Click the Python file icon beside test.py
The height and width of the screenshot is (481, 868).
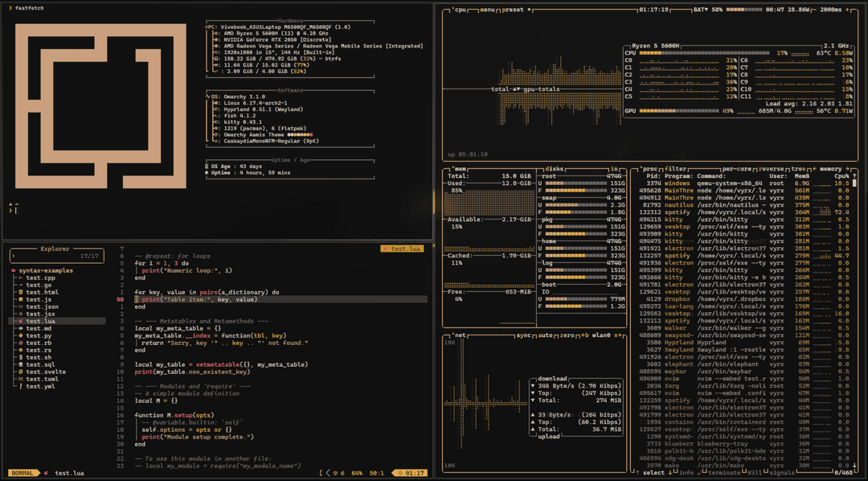click(x=22, y=335)
